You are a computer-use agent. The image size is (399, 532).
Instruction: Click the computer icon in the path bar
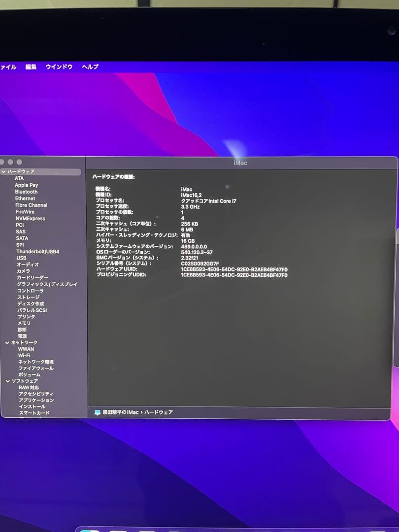point(97,412)
